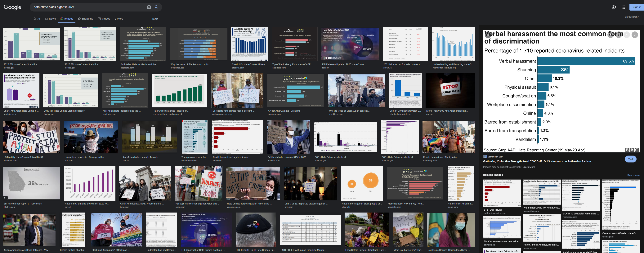Click Sign in button

tap(637, 7)
